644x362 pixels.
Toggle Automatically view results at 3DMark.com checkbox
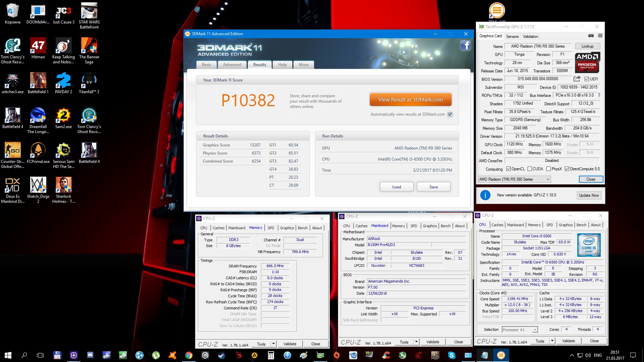[450, 114]
